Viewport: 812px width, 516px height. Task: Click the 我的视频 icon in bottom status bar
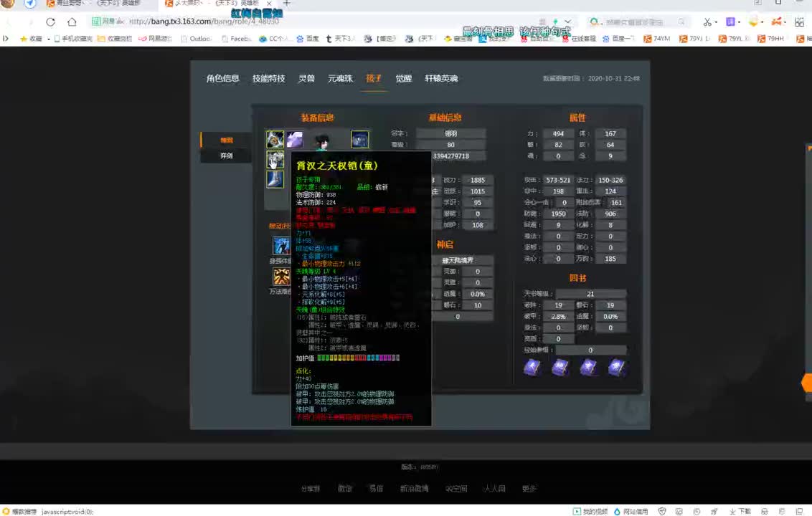point(577,512)
